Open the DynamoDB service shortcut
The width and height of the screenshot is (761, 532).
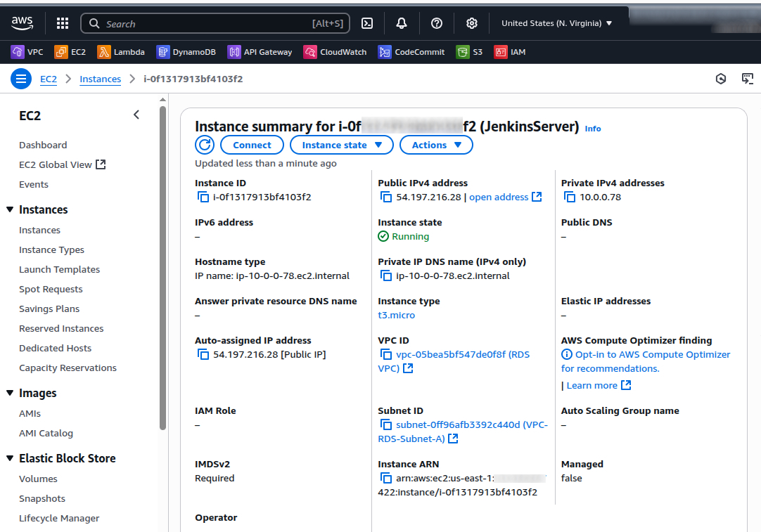click(x=185, y=51)
